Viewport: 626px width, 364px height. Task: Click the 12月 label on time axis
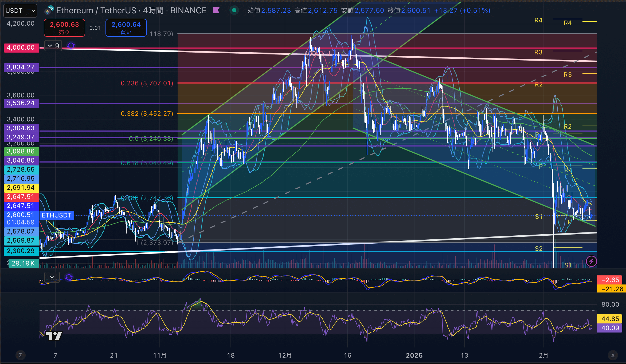point(285,355)
